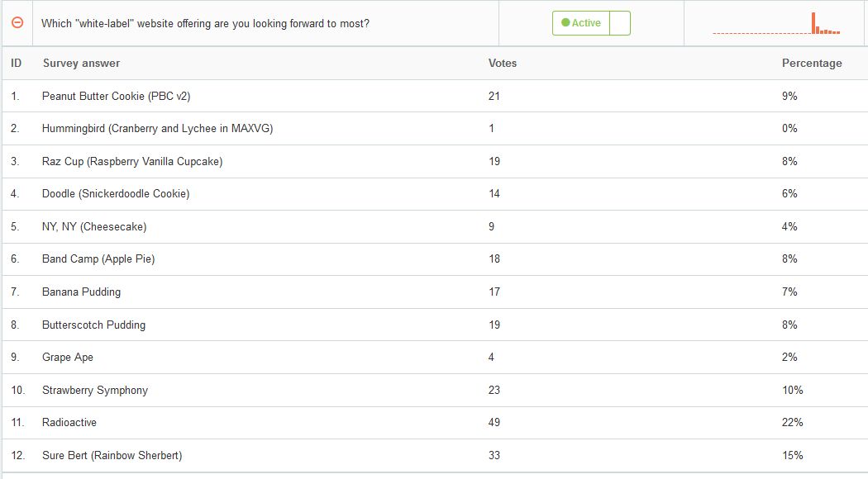Image resolution: width=868 pixels, height=479 pixels.
Task: Click the Raz Cup (Raspberry Vanilla Cupcake) answer
Action: click(132, 162)
